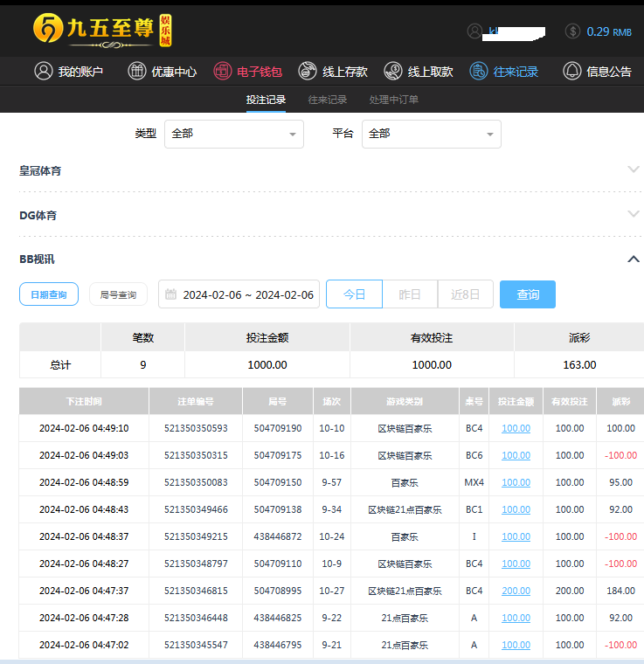Click the 200.00 bet amount link

pyautogui.click(x=516, y=591)
